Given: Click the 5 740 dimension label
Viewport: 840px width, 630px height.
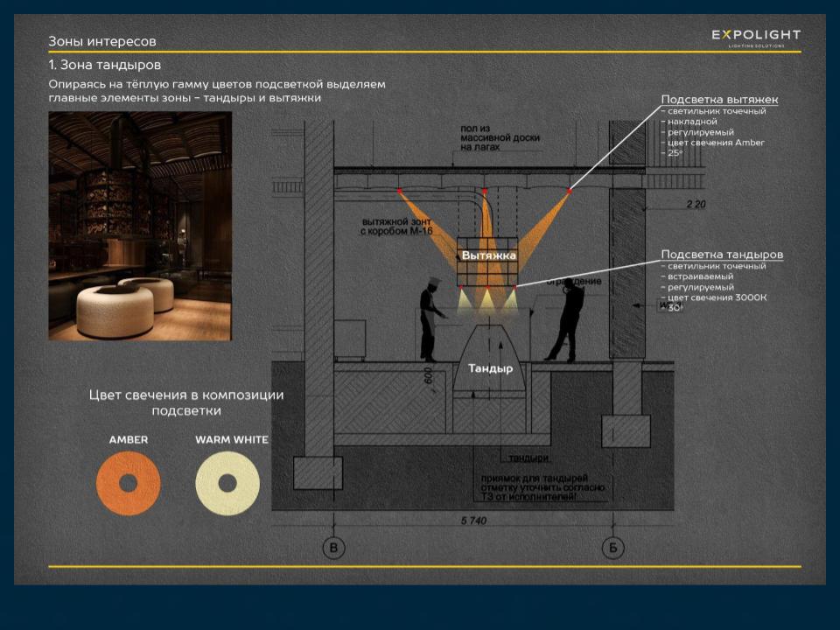Looking at the screenshot, I should pos(472,521).
